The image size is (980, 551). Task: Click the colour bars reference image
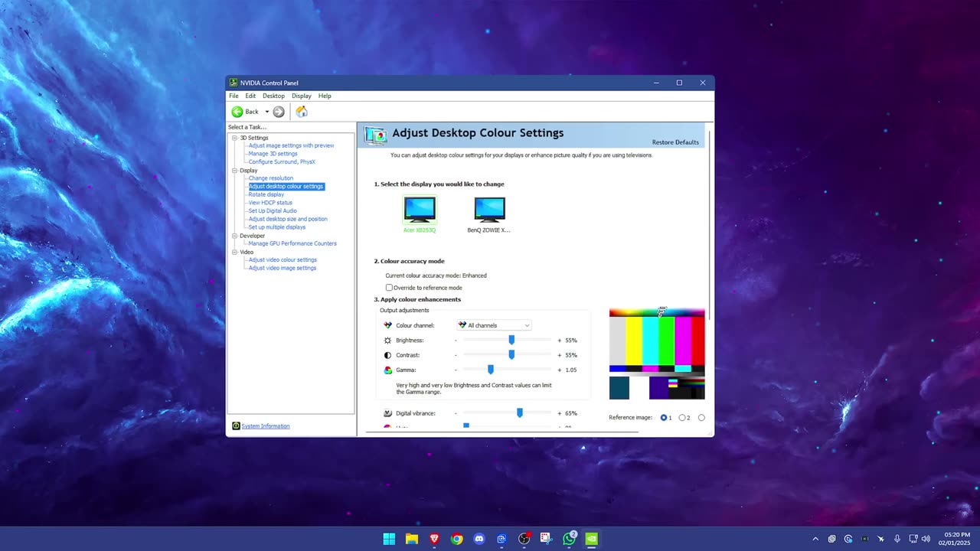click(657, 354)
